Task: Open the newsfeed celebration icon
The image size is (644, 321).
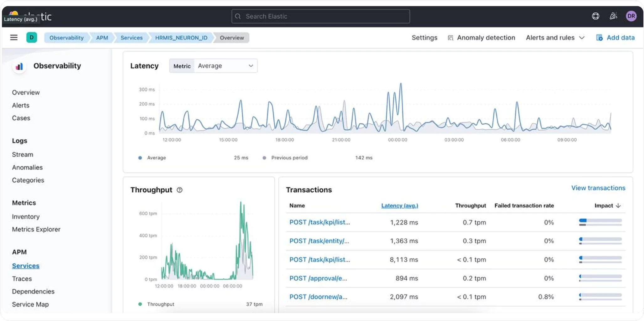Action: coord(613,16)
